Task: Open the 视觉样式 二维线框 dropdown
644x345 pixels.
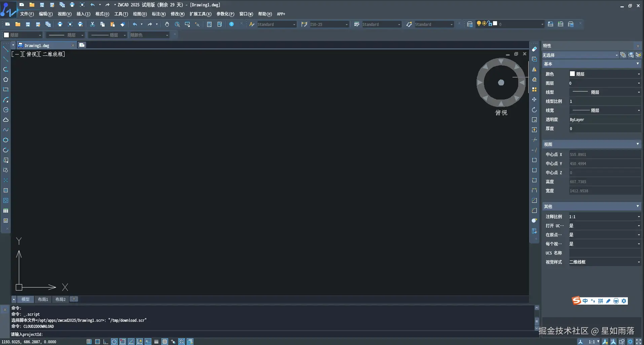Action: pyautogui.click(x=605, y=262)
